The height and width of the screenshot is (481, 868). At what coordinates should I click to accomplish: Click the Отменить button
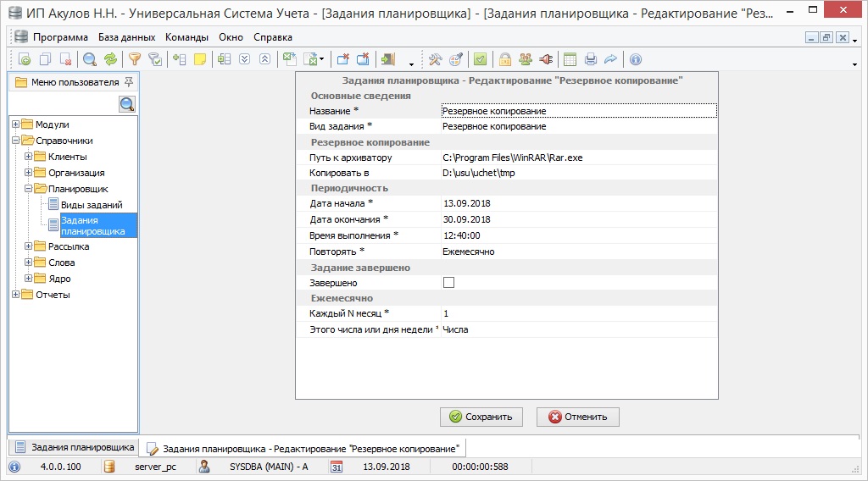coord(578,417)
